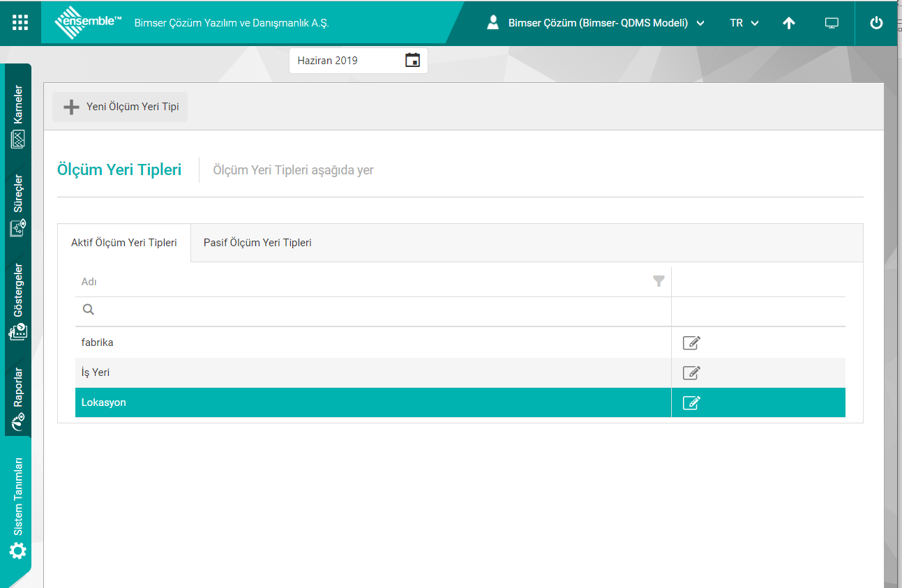Switch to Pasif Ölçüm Yeri Tipleri tab
The height and width of the screenshot is (588, 902).
[x=257, y=243]
